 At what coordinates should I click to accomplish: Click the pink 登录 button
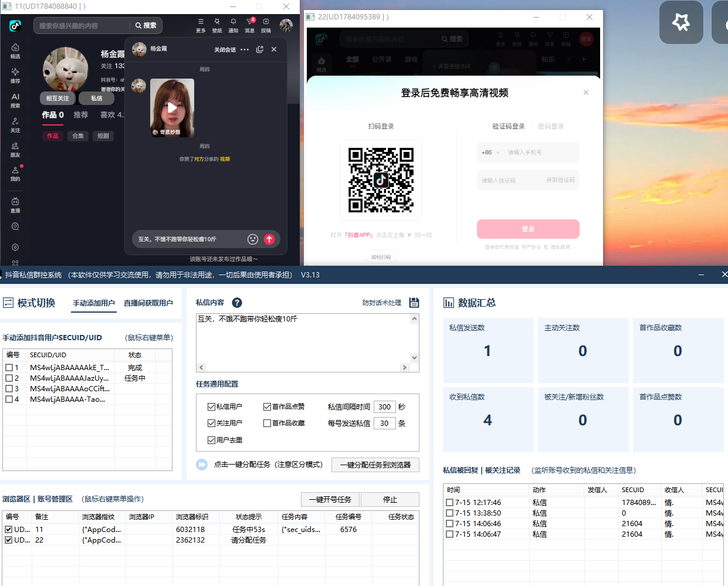click(528, 229)
